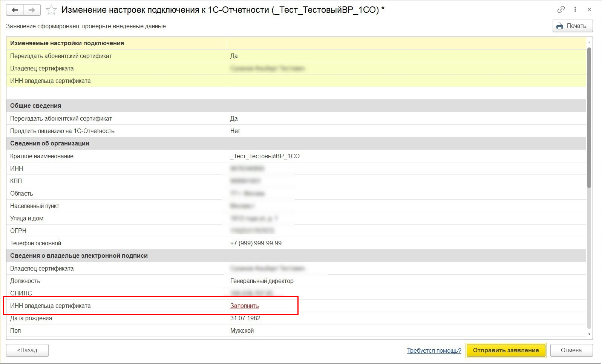Viewport: 602px width, 364px height.
Task: Open the Требуется помощь? help link
Action: coord(434,350)
